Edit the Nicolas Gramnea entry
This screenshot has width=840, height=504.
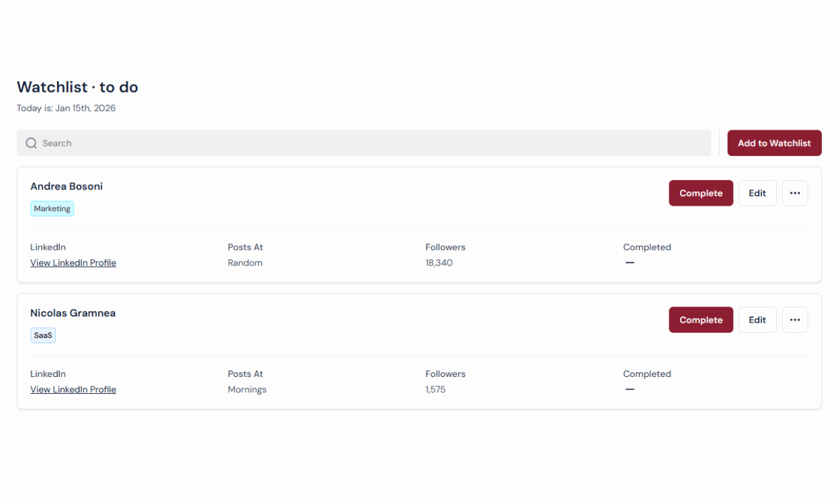pos(757,320)
